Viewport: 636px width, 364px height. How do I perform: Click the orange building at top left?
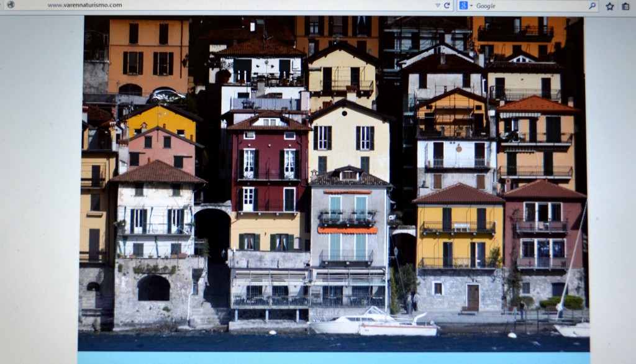click(148, 56)
